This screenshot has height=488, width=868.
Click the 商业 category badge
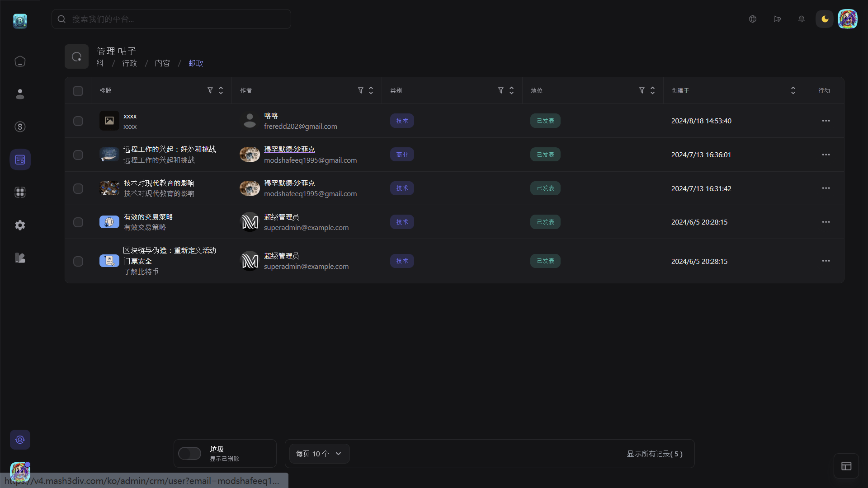click(x=402, y=155)
